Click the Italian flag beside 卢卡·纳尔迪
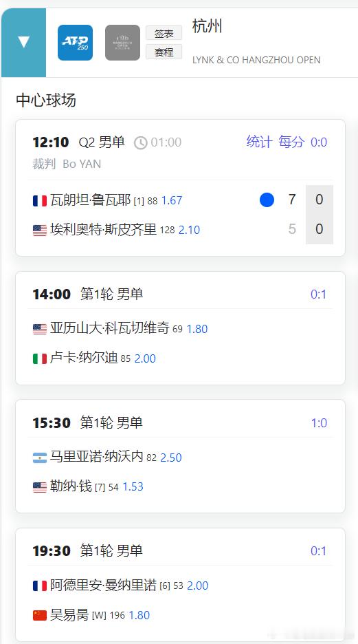This screenshot has height=644, width=358. (40, 358)
